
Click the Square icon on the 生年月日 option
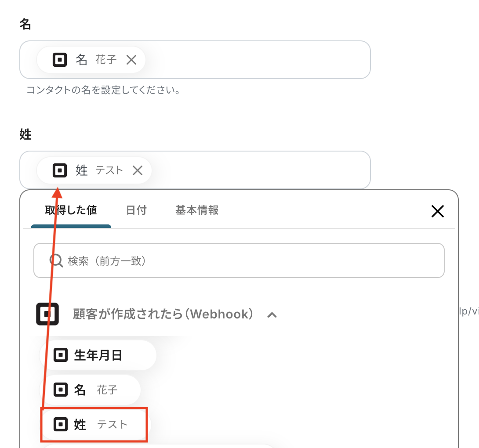(x=61, y=355)
